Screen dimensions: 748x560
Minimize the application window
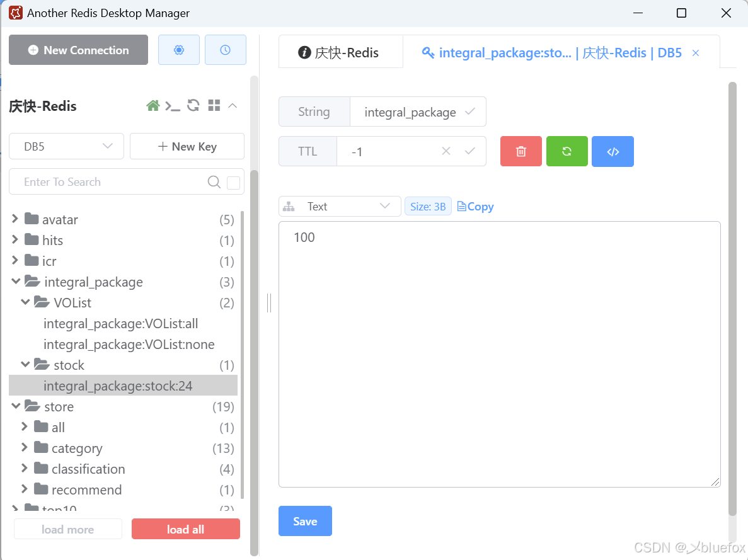[x=638, y=13]
